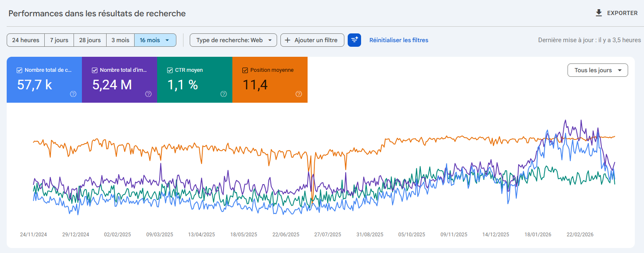Click the Réinitialiser les filtres link
This screenshot has height=253, width=644.
click(398, 40)
